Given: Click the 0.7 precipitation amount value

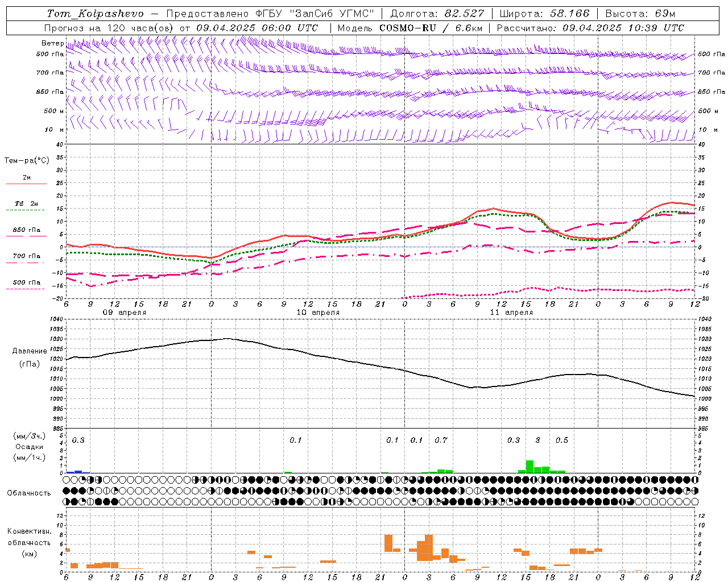Looking at the screenshot, I should pos(441,440).
